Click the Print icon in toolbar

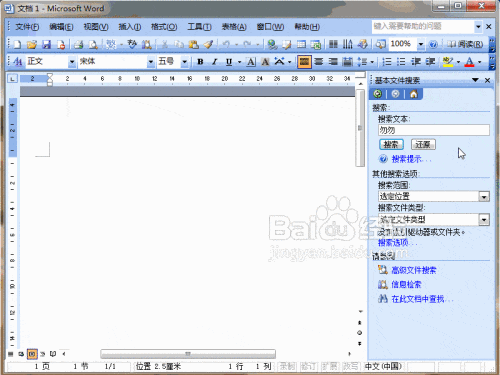79,44
